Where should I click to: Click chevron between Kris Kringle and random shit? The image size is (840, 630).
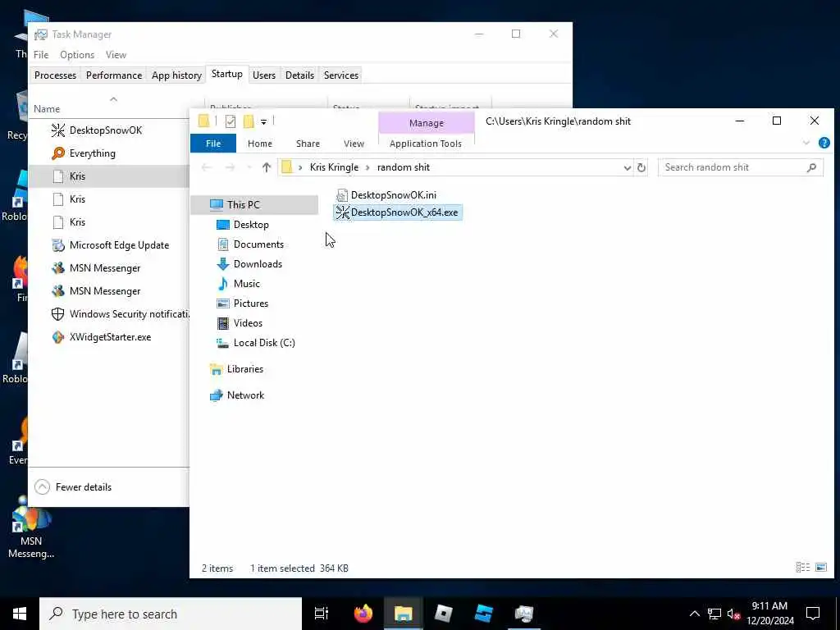click(367, 167)
